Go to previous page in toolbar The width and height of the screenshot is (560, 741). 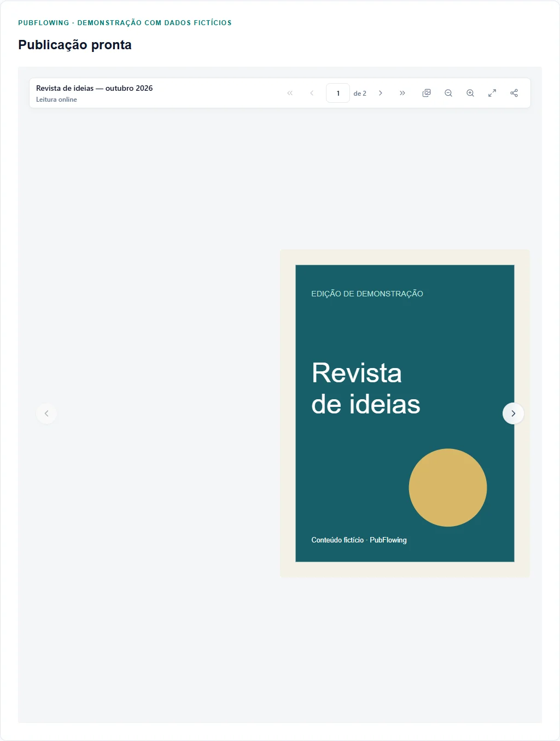coord(312,93)
